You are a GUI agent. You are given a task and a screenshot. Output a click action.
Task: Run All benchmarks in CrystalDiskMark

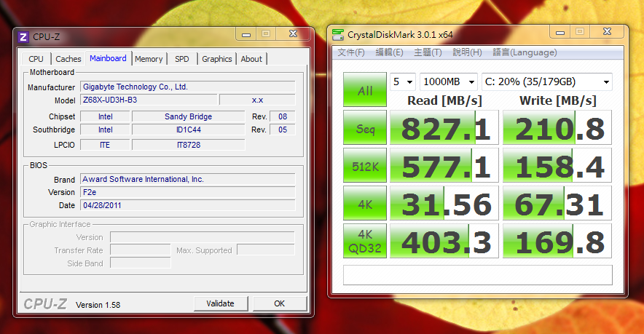(365, 90)
